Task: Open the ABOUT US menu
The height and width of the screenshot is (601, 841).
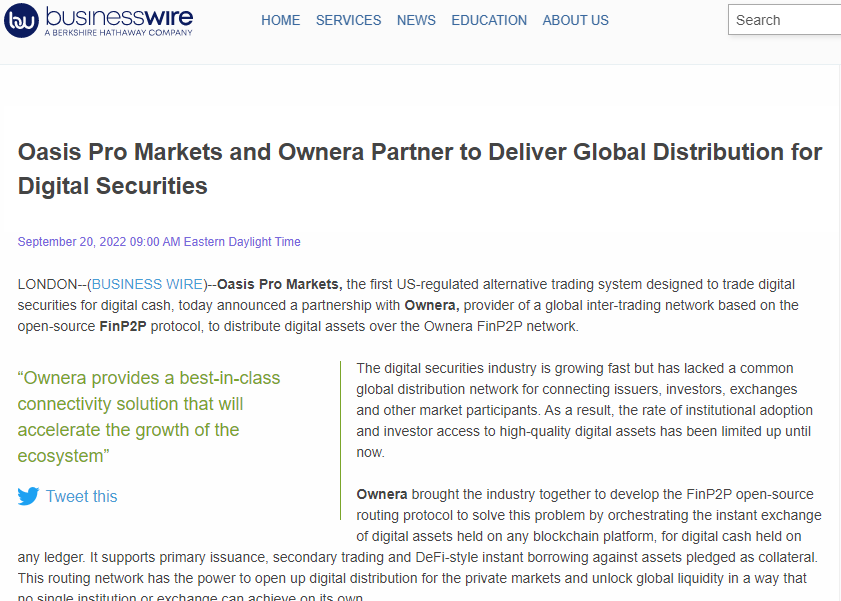Action: [x=576, y=20]
